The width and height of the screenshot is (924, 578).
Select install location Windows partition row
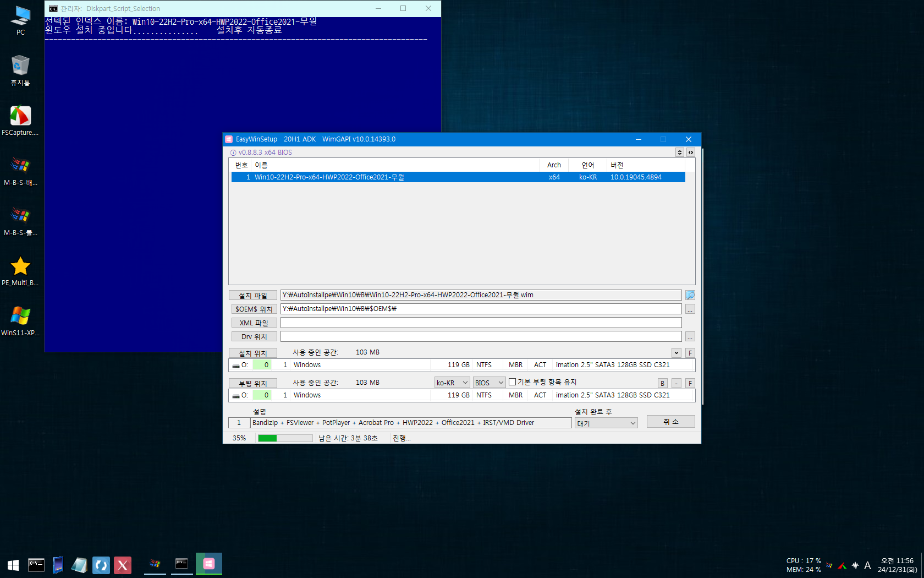[x=462, y=365]
